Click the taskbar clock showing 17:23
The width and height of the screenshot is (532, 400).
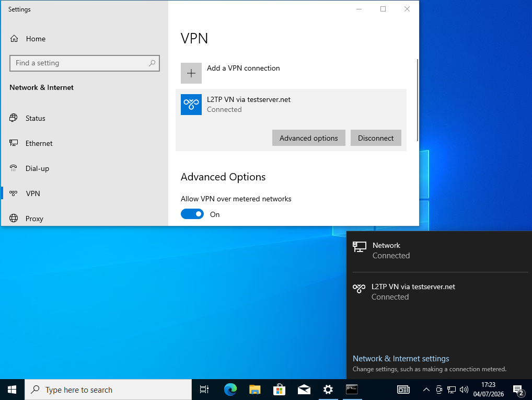tap(488, 390)
